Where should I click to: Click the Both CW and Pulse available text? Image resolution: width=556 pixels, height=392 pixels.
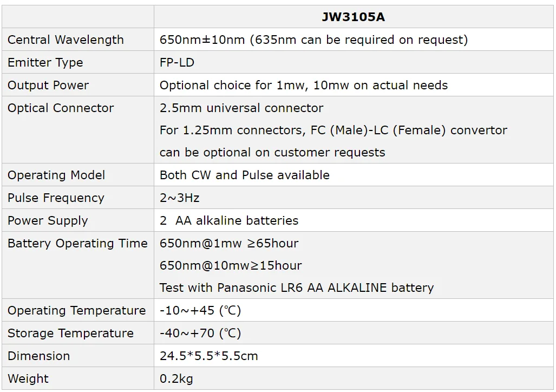(x=245, y=175)
